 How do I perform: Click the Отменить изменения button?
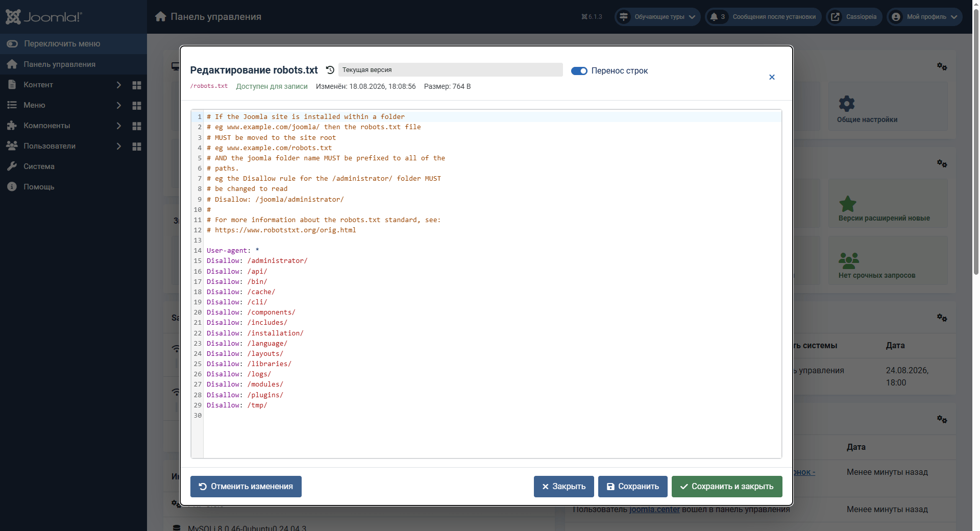pyautogui.click(x=246, y=487)
